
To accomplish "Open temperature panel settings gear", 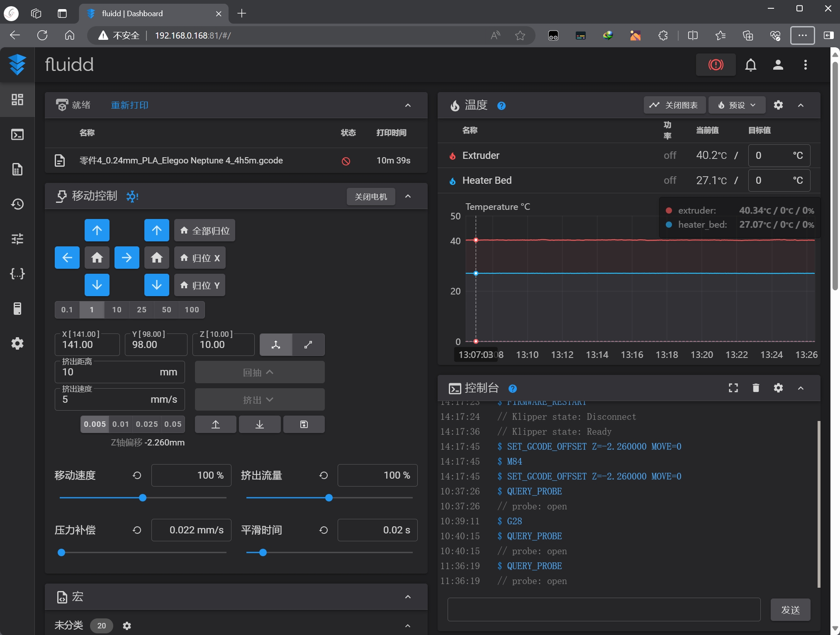I will tap(778, 105).
